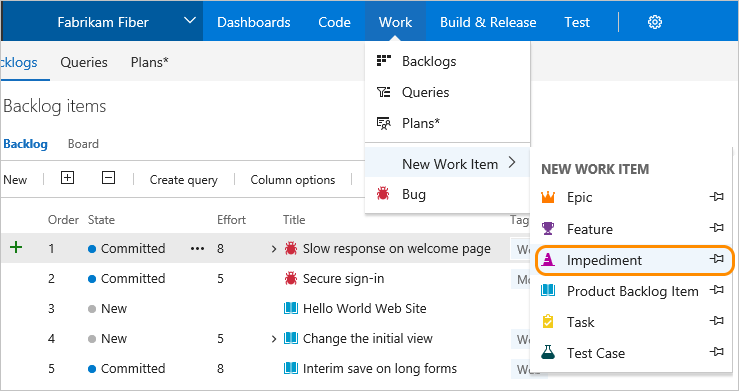Open the Build & Release menu
The width and height of the screenshot is (739, 391).
coord(488,22)
